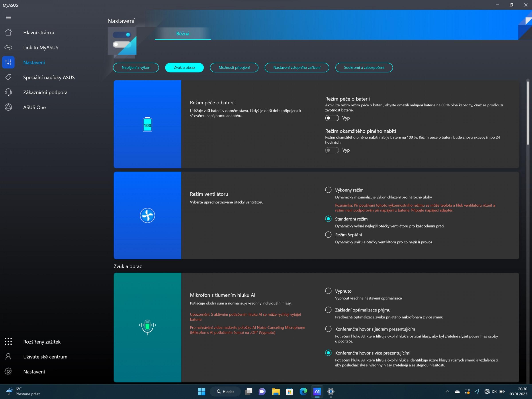Click the location arrow tray icon
The width and height of the screenshot is (532, 399).
coord(477,391)
